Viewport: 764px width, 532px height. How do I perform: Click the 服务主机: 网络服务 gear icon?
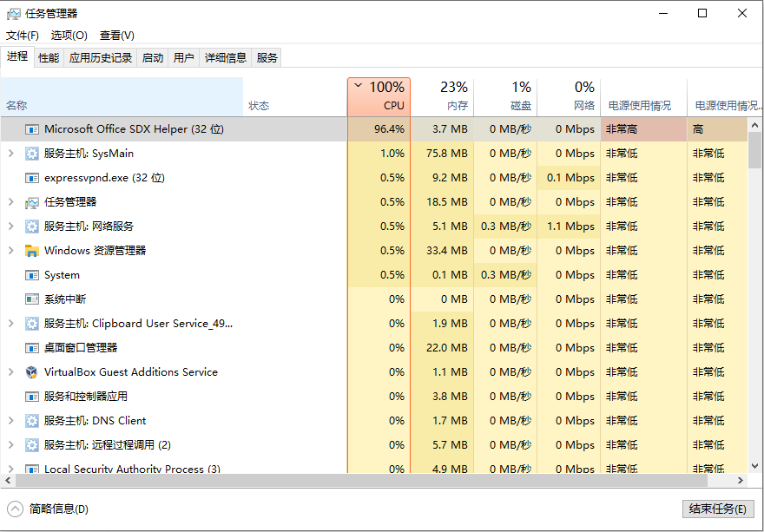tap(31, 227)
